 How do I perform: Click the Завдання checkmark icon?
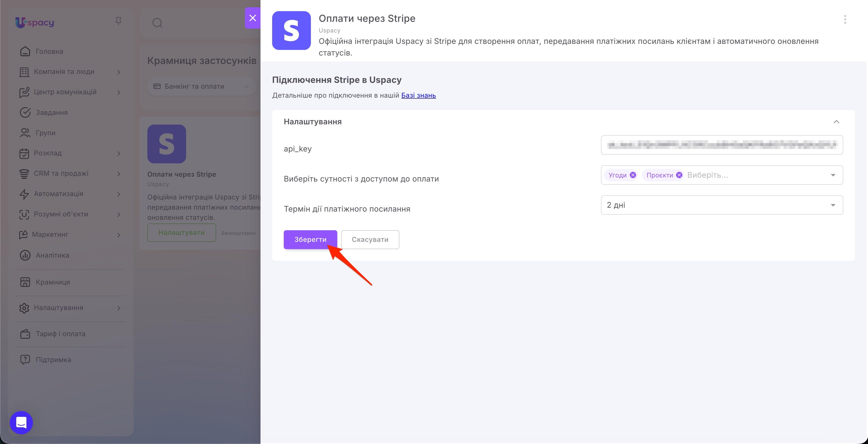25,113
